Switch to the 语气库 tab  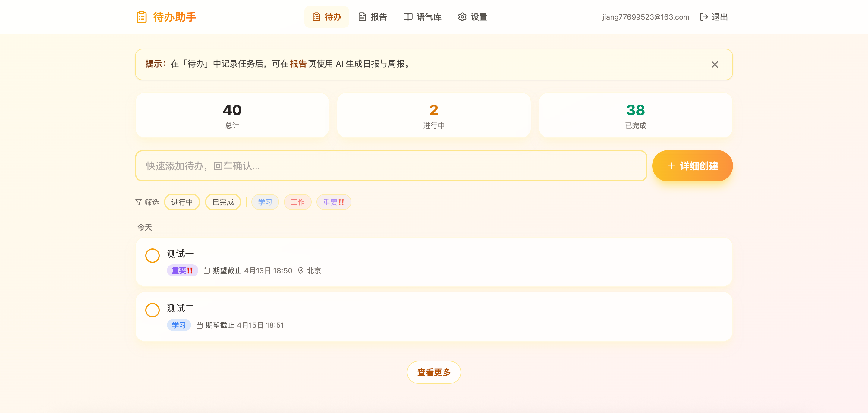click(x=423, y=17)
